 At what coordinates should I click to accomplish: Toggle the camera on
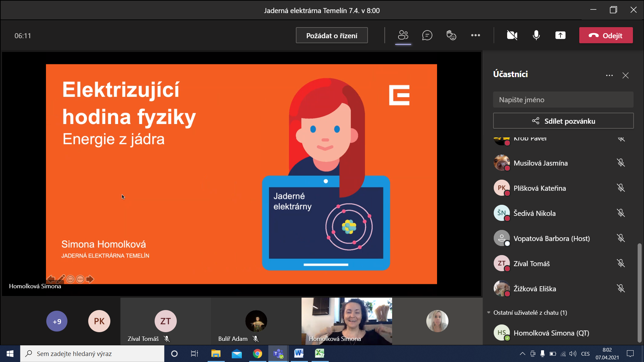point(512,35)
